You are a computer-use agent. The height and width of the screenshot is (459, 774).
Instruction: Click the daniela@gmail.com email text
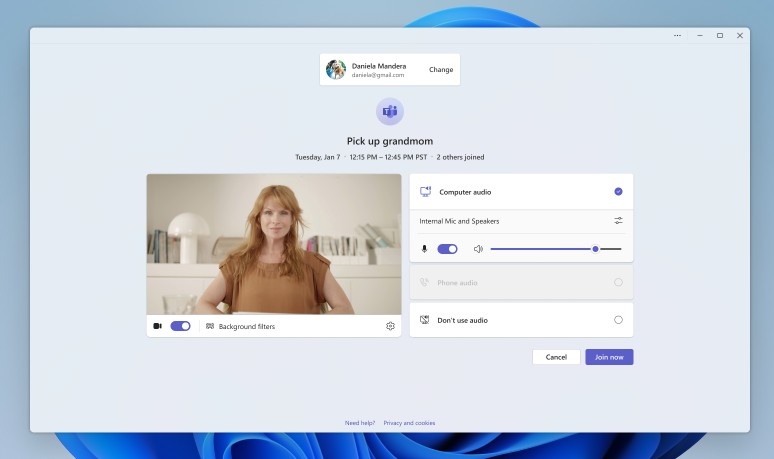click(x=378, y=75)
